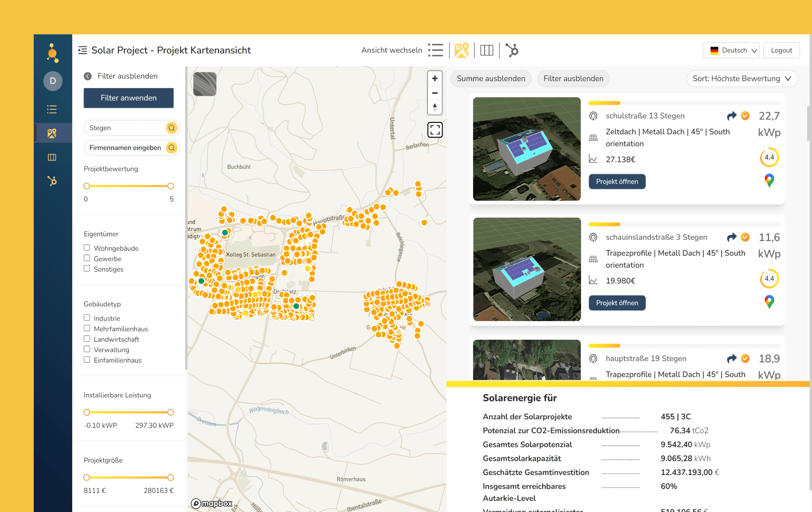This screenshot has width=812, height=512.
Task: Open list view in left sidebar
Action: (52, 109)
